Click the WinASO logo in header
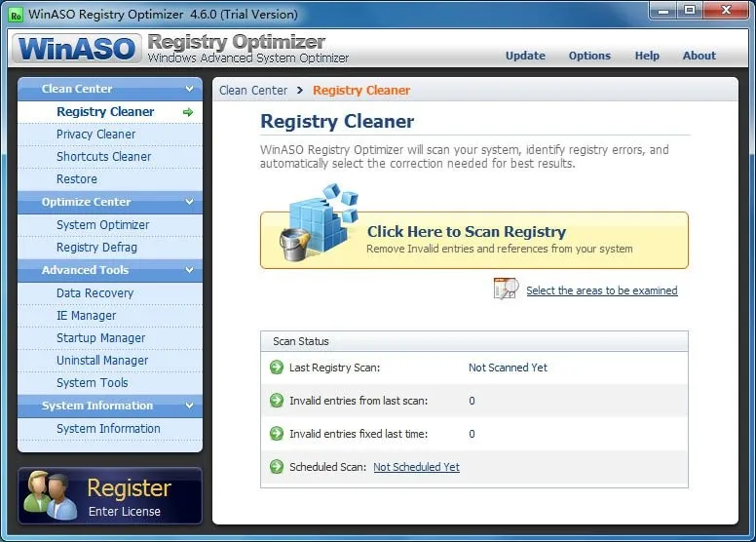 pos(77,49)
